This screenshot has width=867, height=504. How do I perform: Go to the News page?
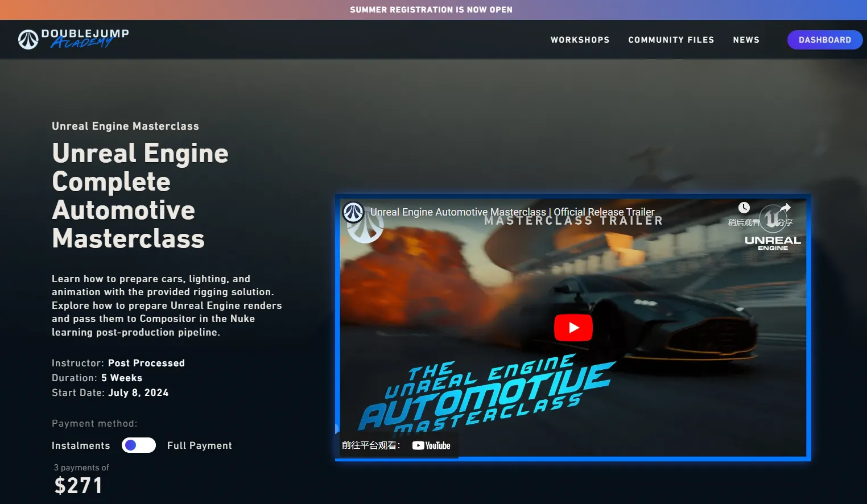tap(746, 40)
